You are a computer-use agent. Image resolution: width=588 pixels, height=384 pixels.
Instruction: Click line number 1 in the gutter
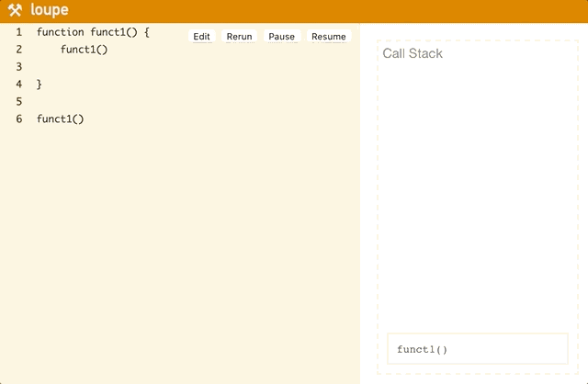(19, 32)
